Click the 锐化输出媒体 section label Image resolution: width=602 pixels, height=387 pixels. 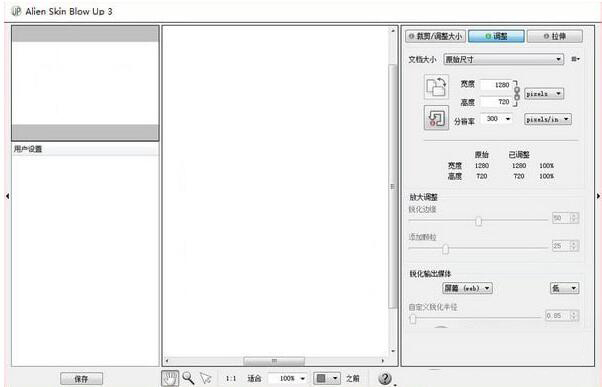[x=430, y=274]
